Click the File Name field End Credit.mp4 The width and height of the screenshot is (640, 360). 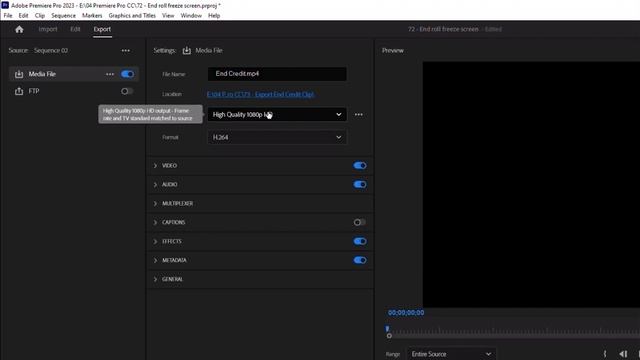click(x=277, y=74)
